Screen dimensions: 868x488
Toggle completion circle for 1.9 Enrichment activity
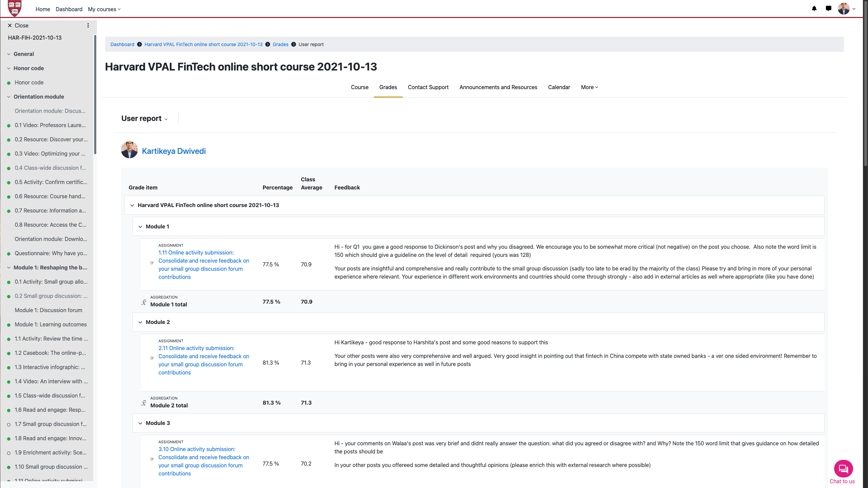click(9, 453)
